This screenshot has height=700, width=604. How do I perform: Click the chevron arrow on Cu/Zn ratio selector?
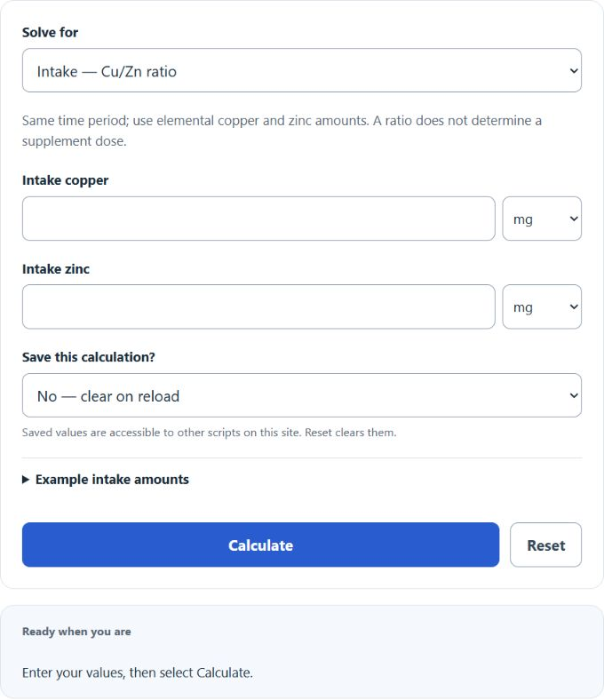[574, 71]
